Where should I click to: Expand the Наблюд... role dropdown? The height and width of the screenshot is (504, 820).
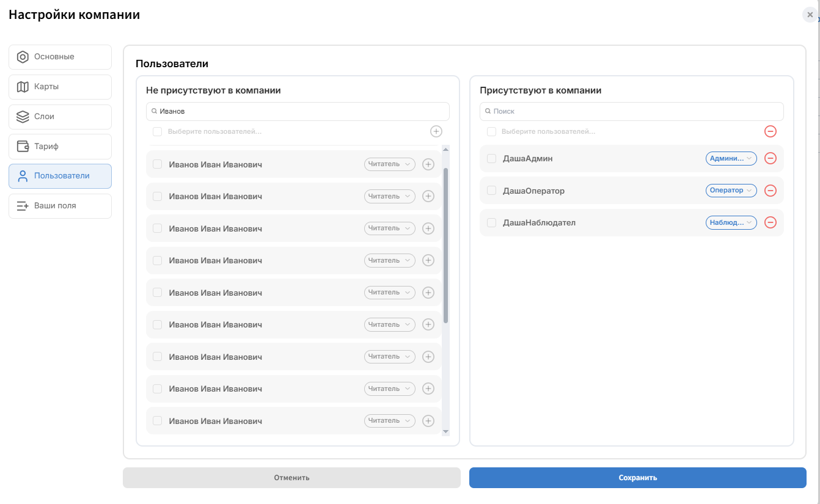[731, 222]
